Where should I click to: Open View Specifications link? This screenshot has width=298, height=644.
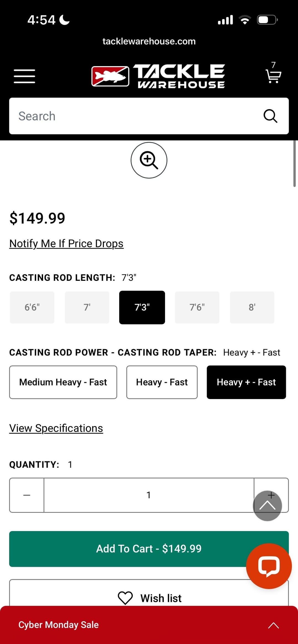[x=56, y=428]
